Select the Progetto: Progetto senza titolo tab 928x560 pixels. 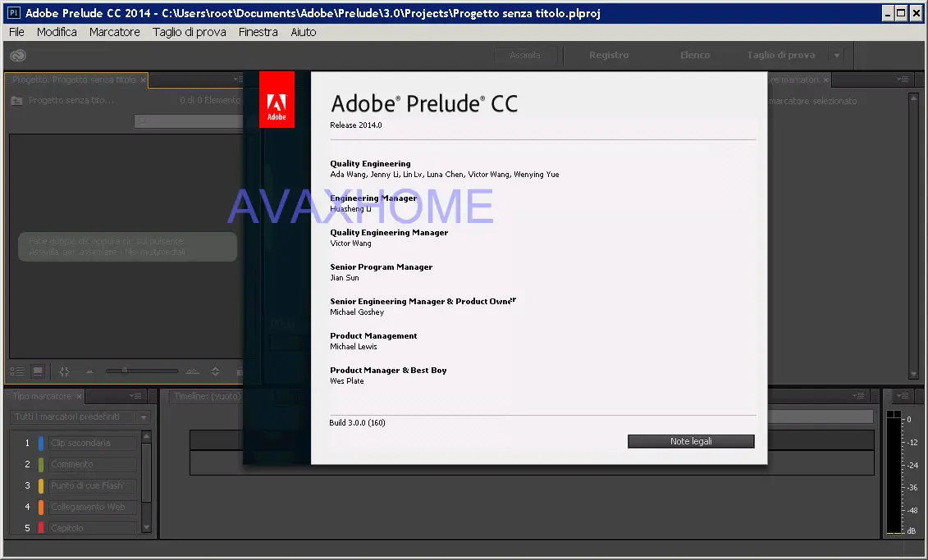(x=74, y=80)
